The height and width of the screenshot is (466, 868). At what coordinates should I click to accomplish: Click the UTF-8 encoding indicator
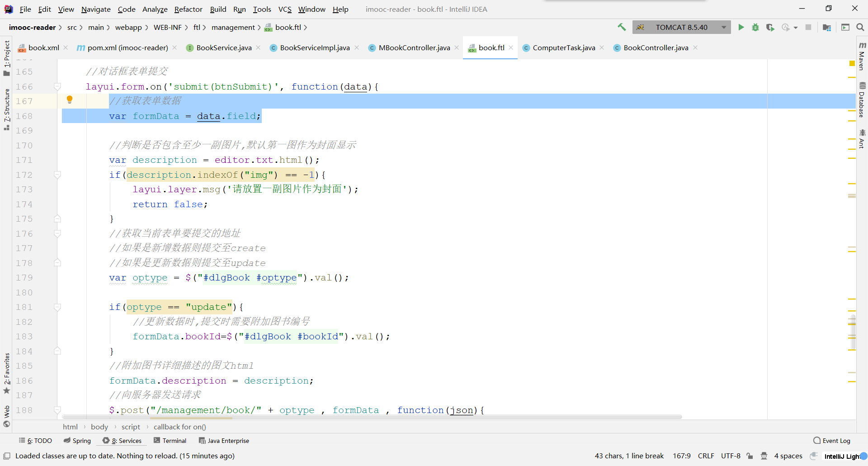731,456
